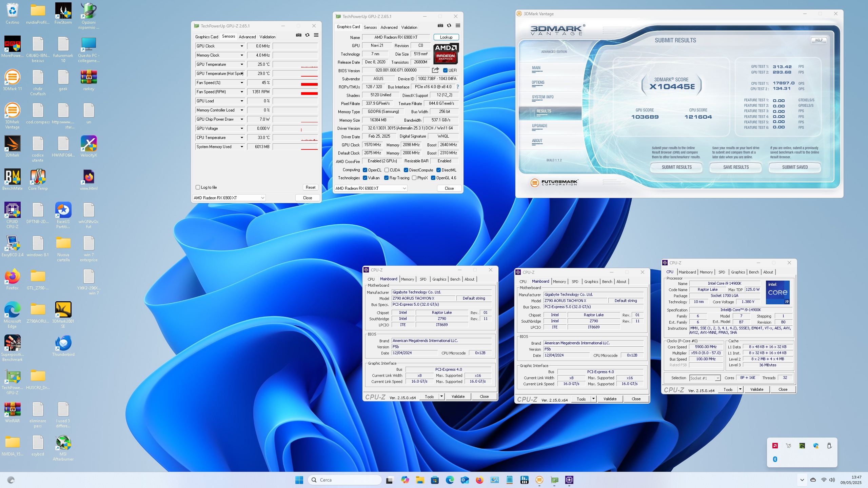Toggle the Vulkan checkbox
Image resolution: width=868 pixels, height=488 pixels.
point(365,178)
